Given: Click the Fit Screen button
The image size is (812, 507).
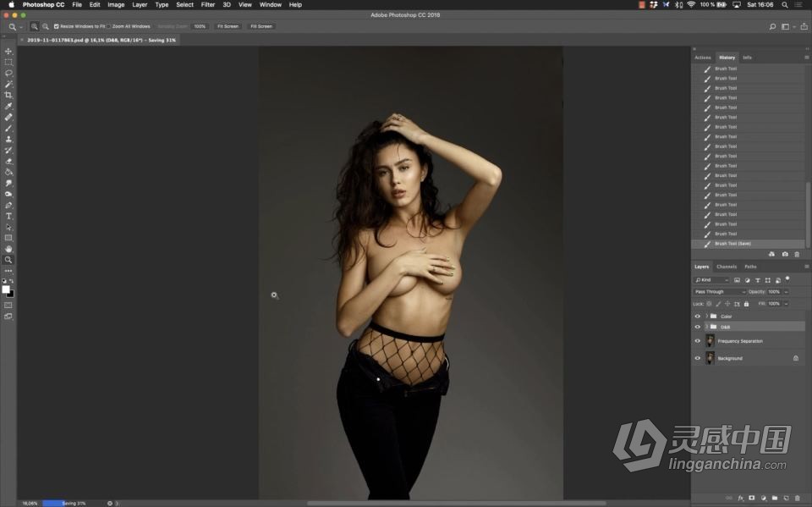Looking at the screenshot, I should pyautogui.click(x=228, y=26).
